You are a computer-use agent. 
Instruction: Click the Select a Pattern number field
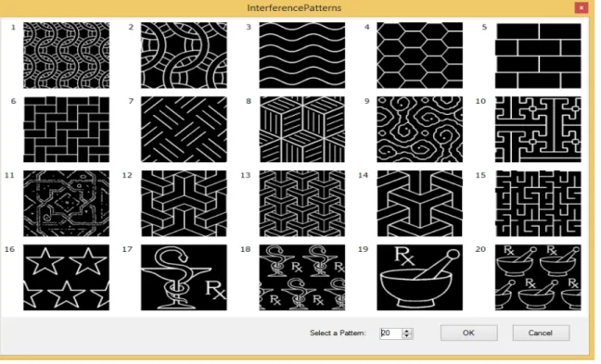tap(391, 333)
